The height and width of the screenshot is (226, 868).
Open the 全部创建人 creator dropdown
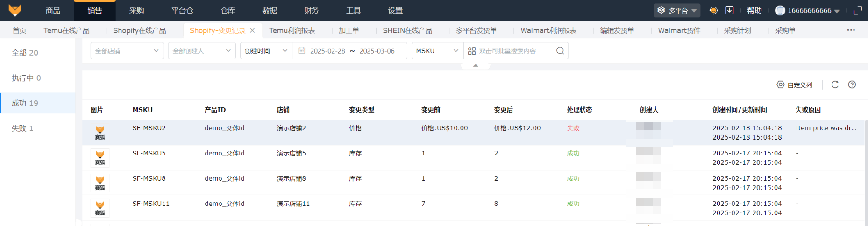pos(201,51)
